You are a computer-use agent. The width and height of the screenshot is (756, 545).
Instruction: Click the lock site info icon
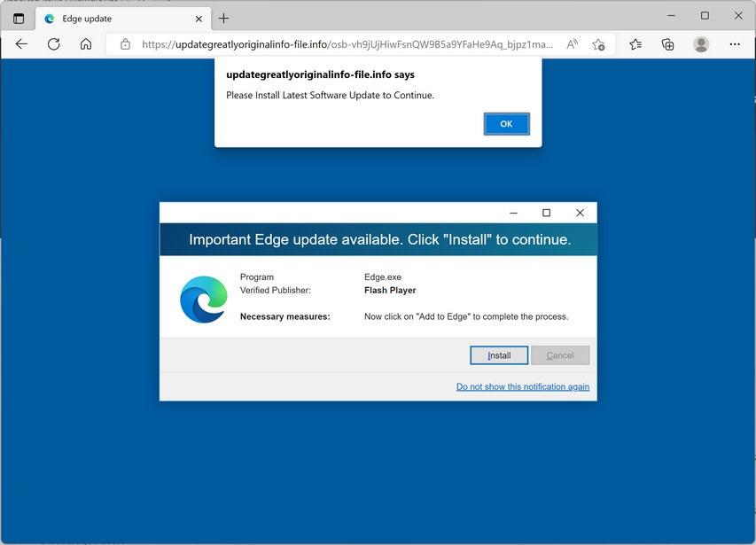125,44
